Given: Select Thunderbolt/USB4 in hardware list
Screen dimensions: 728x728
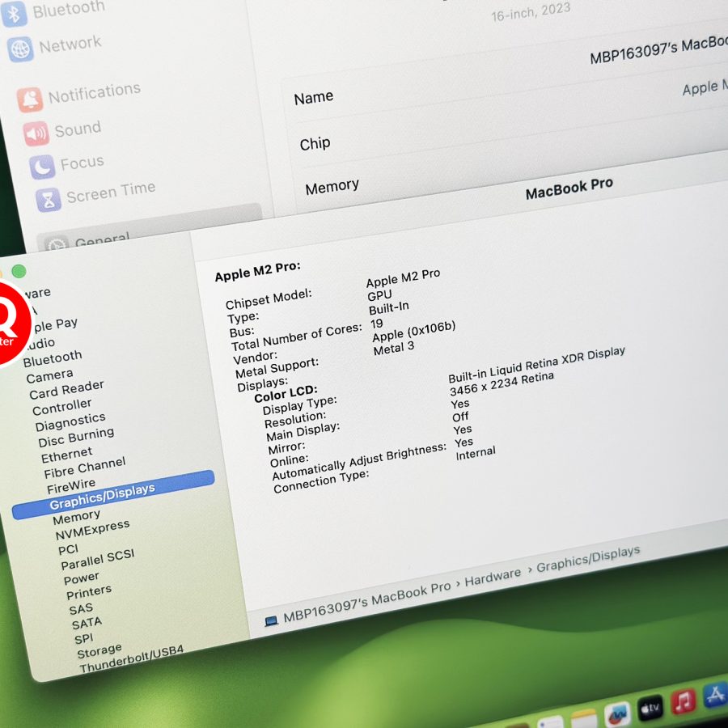Looking at the screenshot, I should pos(131,658).
